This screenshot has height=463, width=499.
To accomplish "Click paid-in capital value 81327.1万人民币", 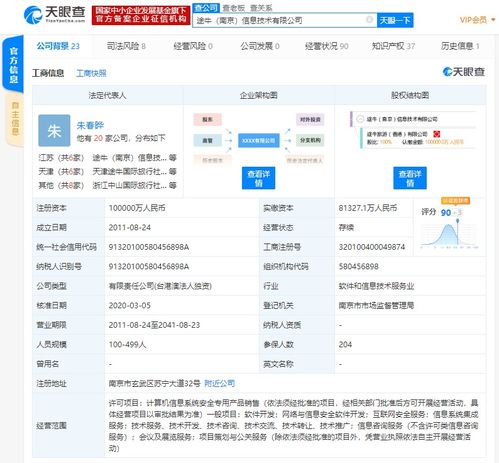I will click(368, 208).
